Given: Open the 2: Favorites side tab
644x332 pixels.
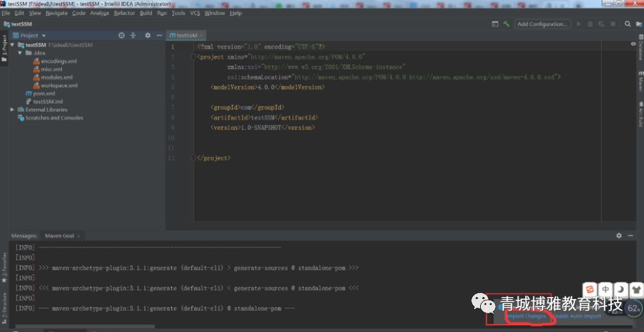Looking at the screenshot, I should coord(4,267).
